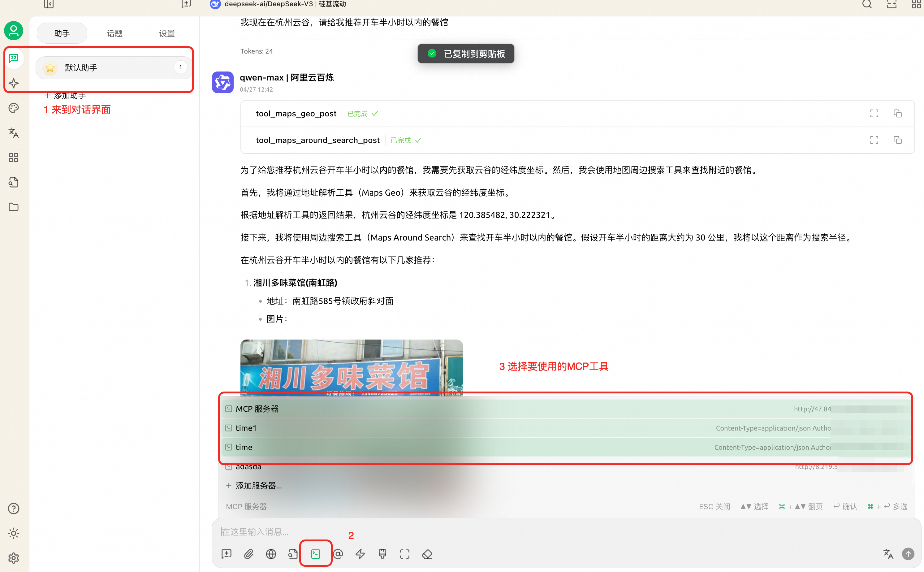The height and width of the screenshot is (572, 924).
Task: Expand the input box fullscreen icon
Action: coord(405,554)
